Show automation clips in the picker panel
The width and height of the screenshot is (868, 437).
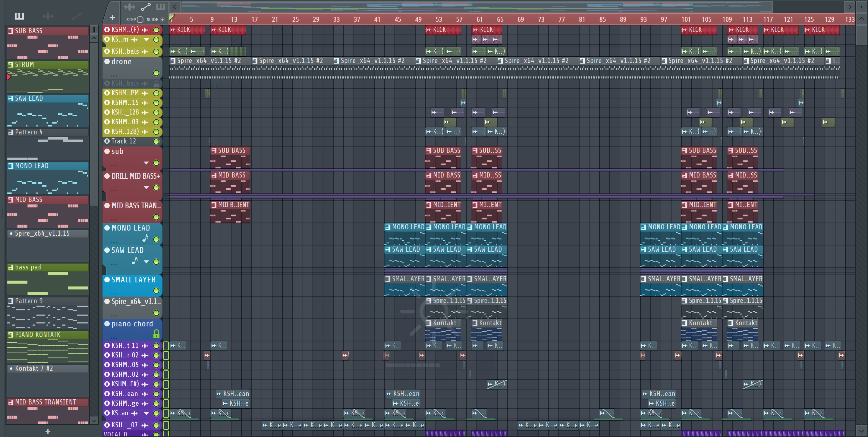(x=77, y=16)
